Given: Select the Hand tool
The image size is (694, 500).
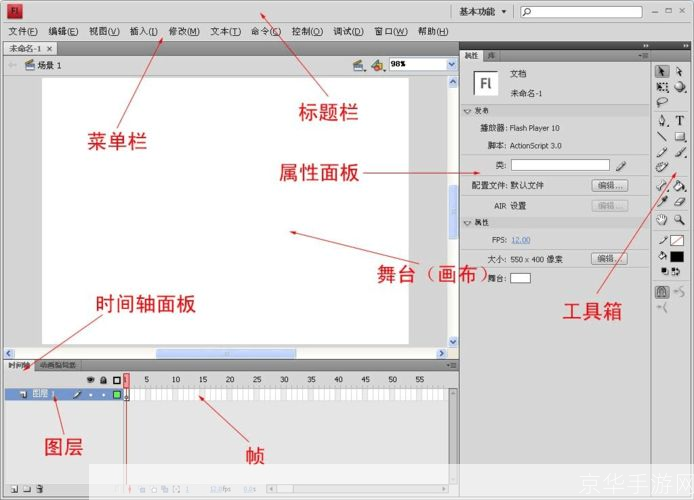Looking at the screenshot, I should [662, 219].
